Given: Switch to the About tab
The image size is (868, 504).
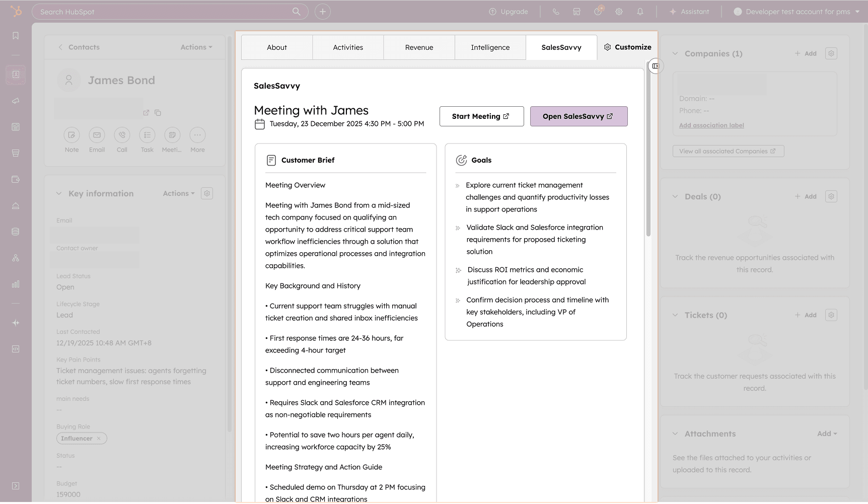Looking at the screenshot, I should pyautogui.click(x=277, y=47).
